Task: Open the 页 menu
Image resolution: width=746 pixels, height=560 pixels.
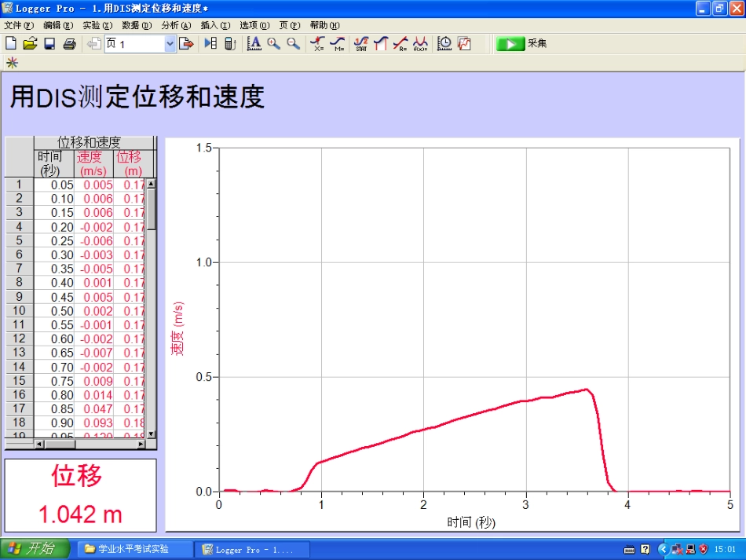Action: coord(290,25)
